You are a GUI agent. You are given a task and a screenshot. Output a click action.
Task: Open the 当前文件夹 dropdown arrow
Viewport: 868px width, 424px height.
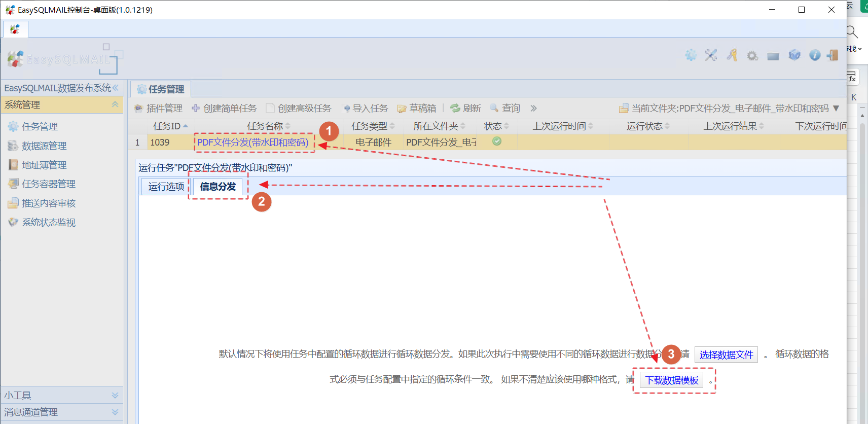pyautogui.click(x=836, y=108)
